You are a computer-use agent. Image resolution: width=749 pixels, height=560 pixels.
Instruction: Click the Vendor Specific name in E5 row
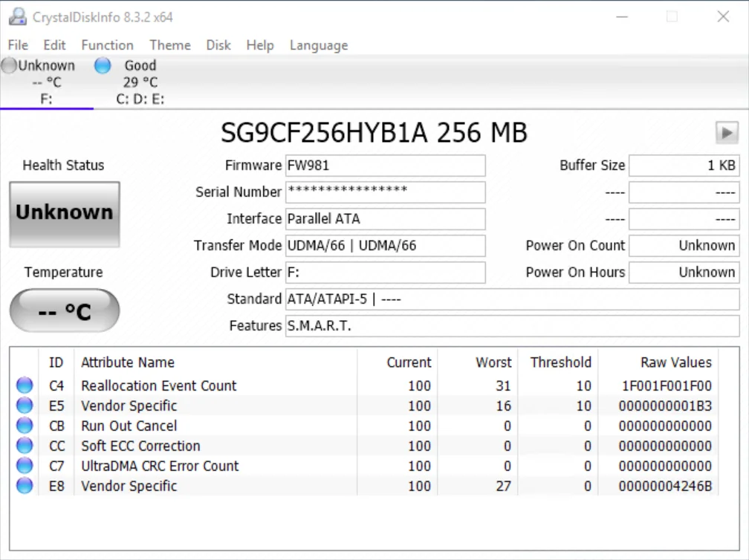[x=129, y=406]
